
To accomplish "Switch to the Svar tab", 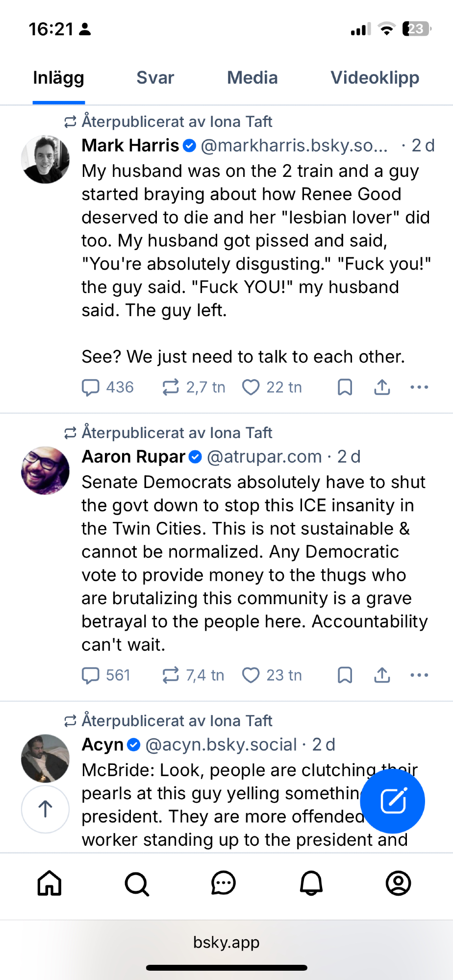I will [155, 78].
